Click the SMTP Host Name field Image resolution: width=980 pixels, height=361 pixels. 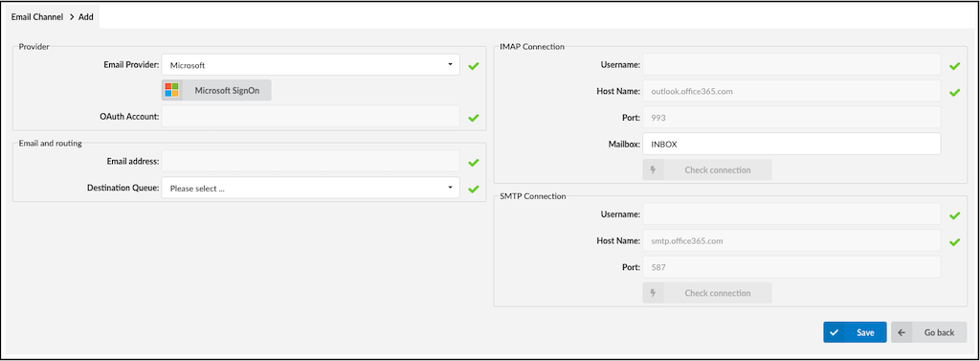click(791, 240)
